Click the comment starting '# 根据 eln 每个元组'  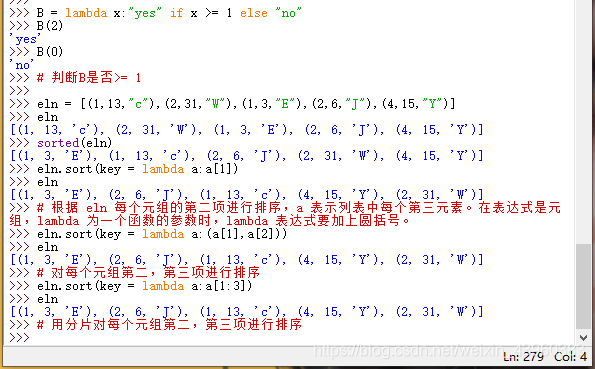(285, 214)
